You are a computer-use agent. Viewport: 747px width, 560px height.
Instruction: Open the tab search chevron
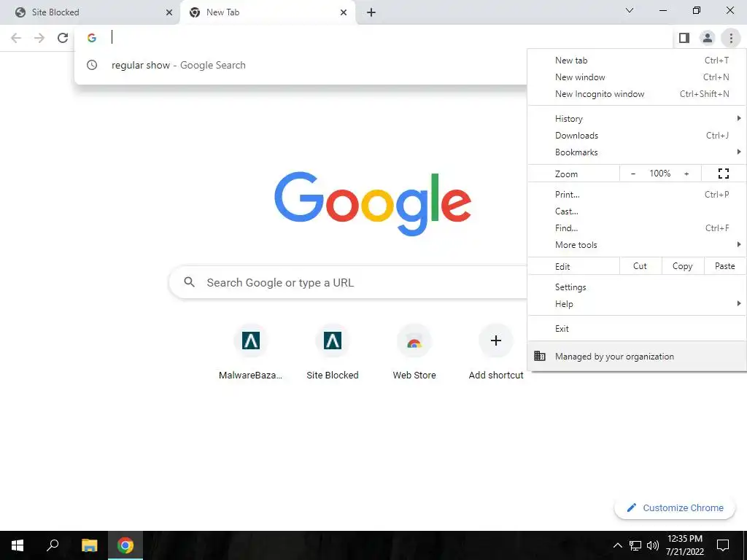pos(630,10)
